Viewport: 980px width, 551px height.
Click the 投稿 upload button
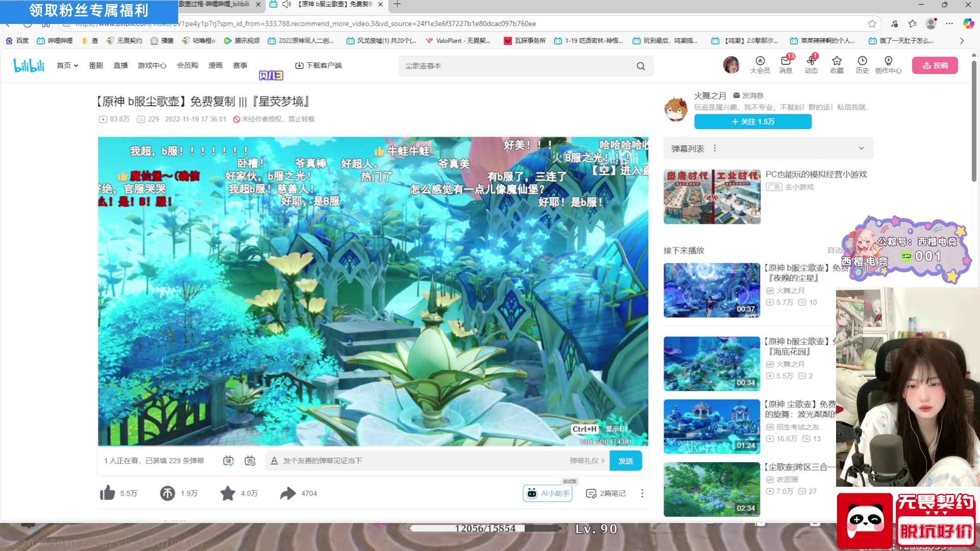(936, 65)
